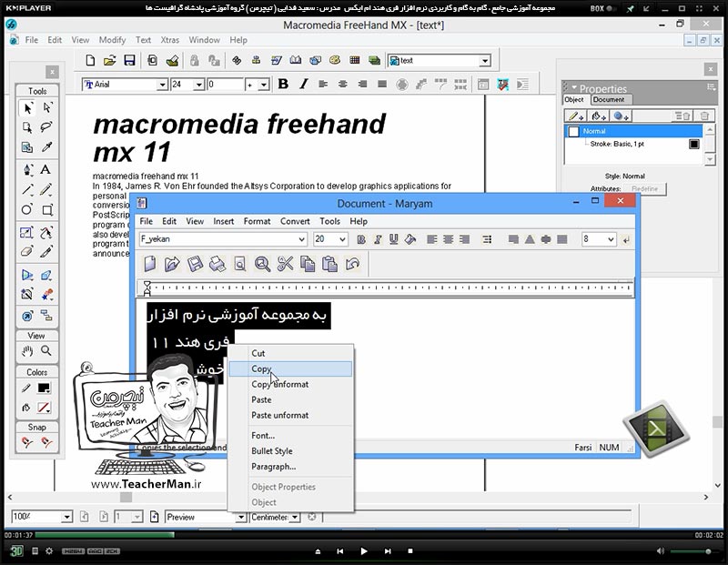Select the Lasso tool

[x=46, y=127]
